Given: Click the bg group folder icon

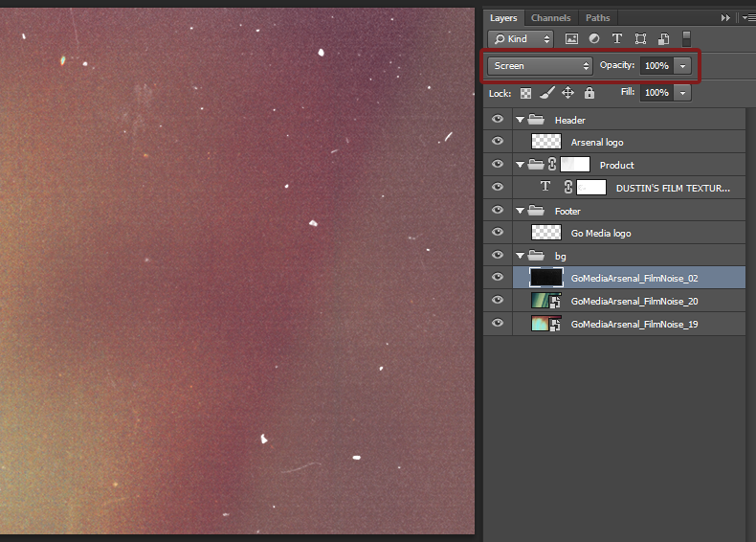Looking at the screenshot, I should coord(536,256).
